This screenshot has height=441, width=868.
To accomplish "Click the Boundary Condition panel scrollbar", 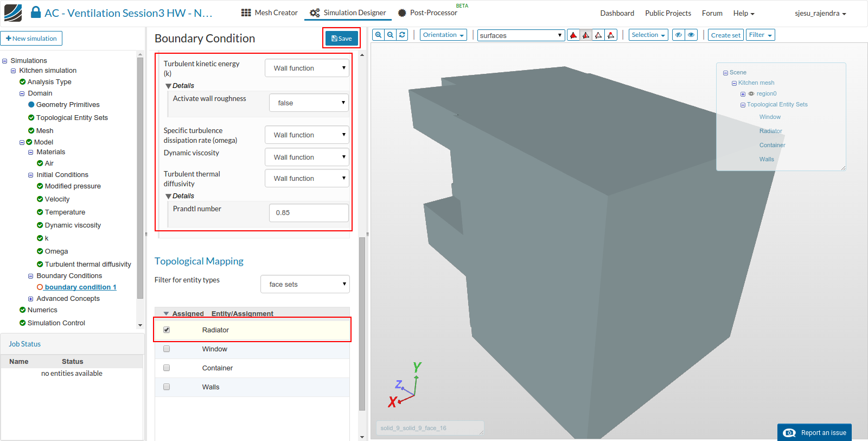I will (362, 323).
